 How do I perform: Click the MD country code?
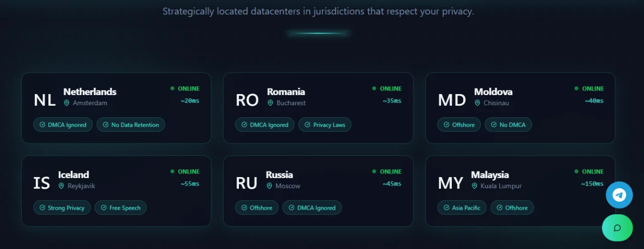pyautogui.click(x=452, y=100)
